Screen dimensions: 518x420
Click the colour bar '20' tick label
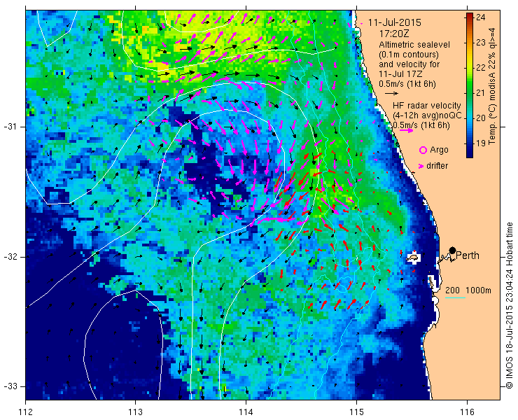[481, 118]
